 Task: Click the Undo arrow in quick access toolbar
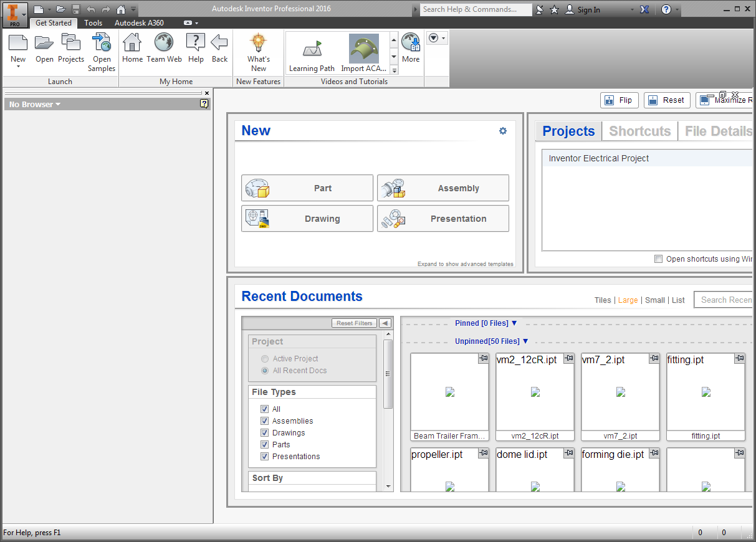pos(91,9)
